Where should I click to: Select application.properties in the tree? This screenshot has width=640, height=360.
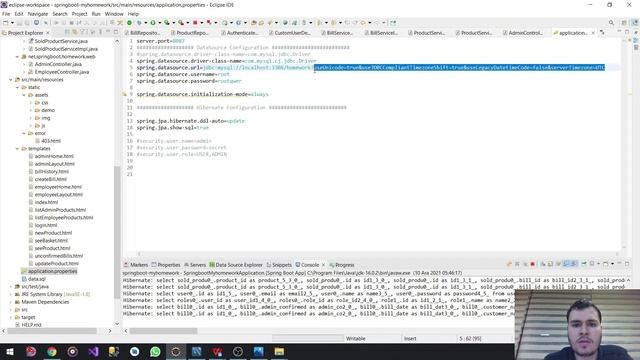click(x=52, y=271)
